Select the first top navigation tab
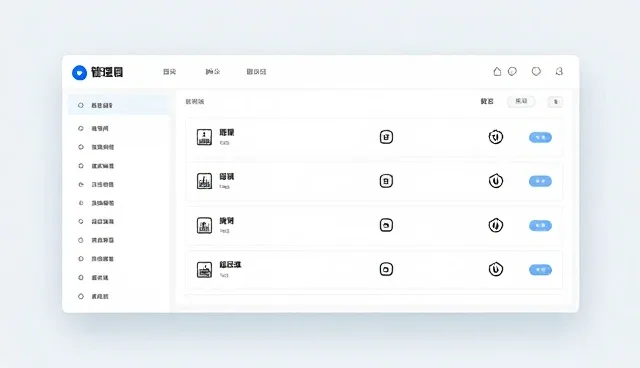 pos(169,72)
